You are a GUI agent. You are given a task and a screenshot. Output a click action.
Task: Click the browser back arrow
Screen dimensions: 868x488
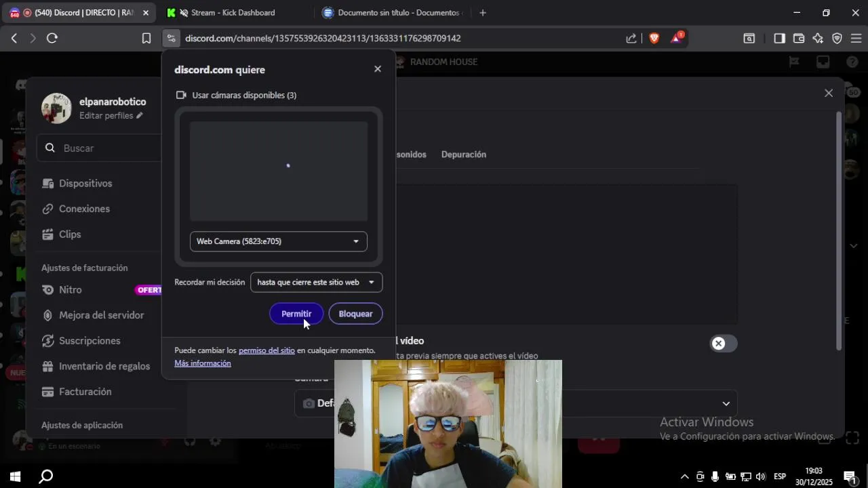click(x=14, y=39)
